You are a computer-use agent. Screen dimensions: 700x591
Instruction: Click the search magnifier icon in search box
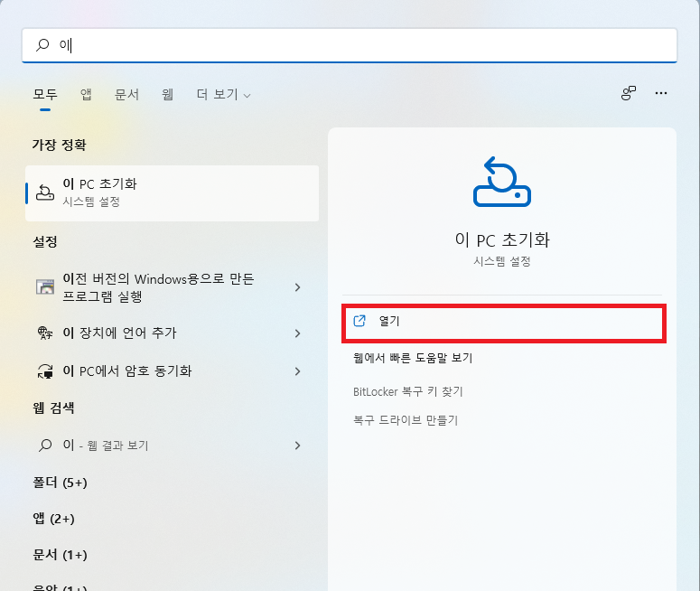pos(42,44)
